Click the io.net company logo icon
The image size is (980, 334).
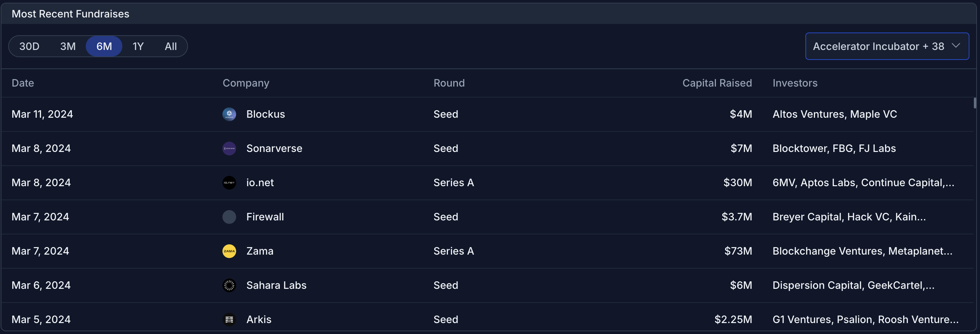tap(229, 183)
